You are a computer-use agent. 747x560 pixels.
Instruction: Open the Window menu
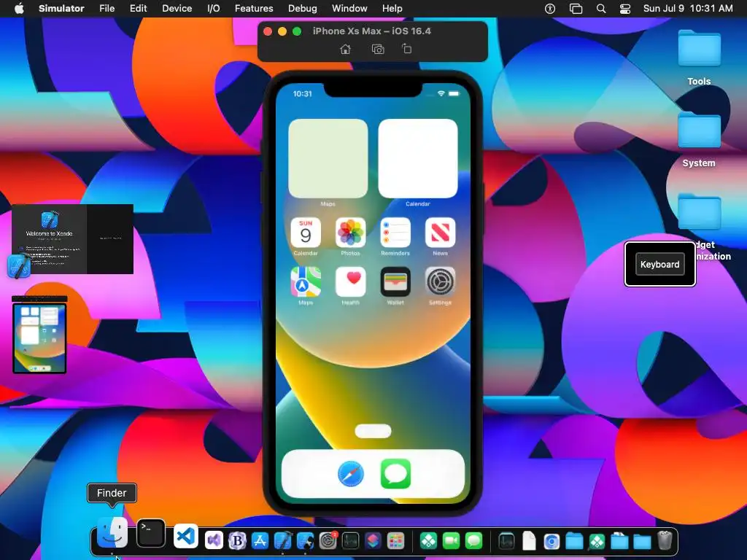click(349, 9)
